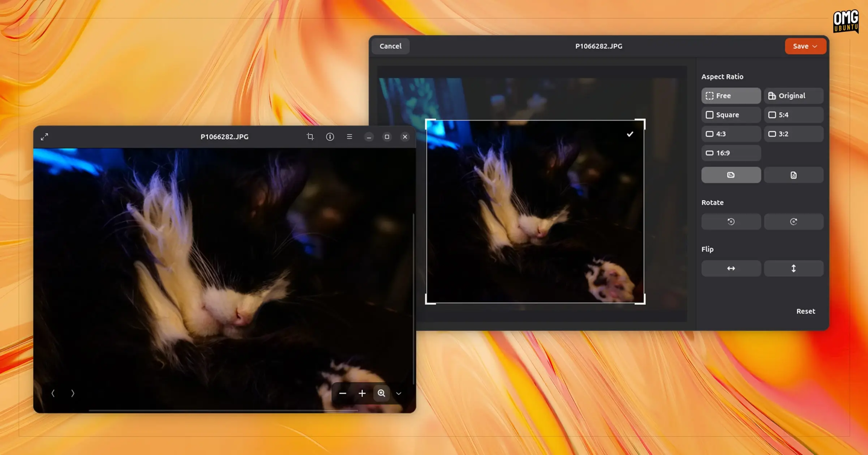
Task: Open the viewer's hamburger main menu
Action: (x=350, y=137)
